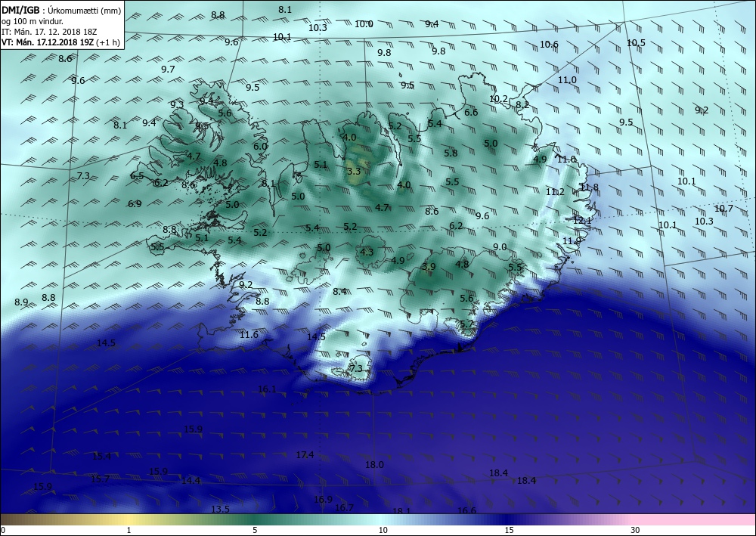756x536 pixels.
Task: Click the value 16.7 on the map
Action: (344, 508)
